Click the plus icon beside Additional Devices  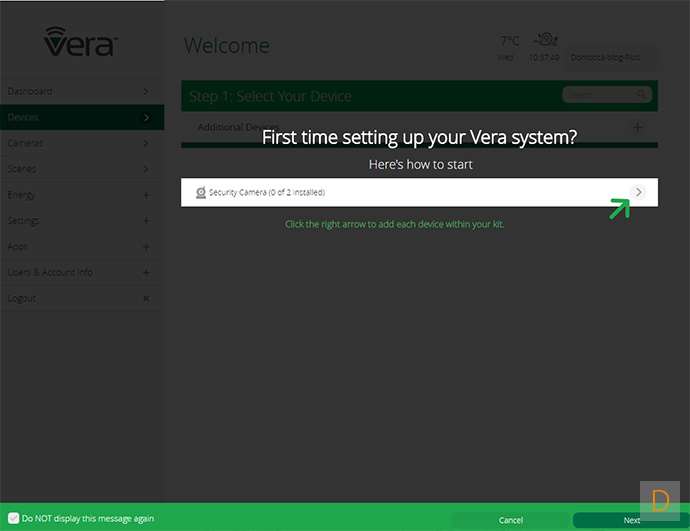(x=638, y=127)
